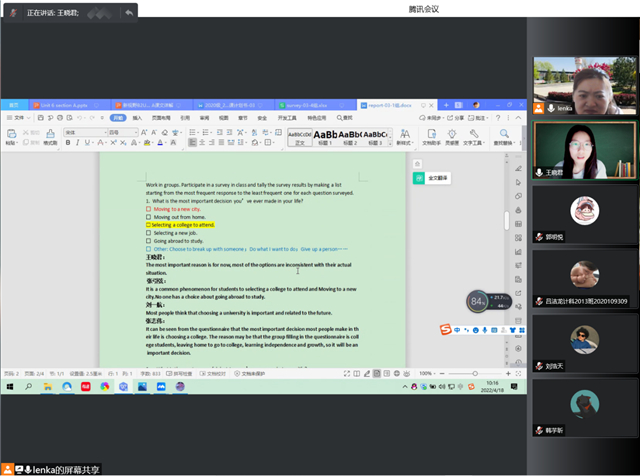Open the Document Assistant (文档助手) tool
The width and height of the screenshot is (640, 476).
[431, 137]
